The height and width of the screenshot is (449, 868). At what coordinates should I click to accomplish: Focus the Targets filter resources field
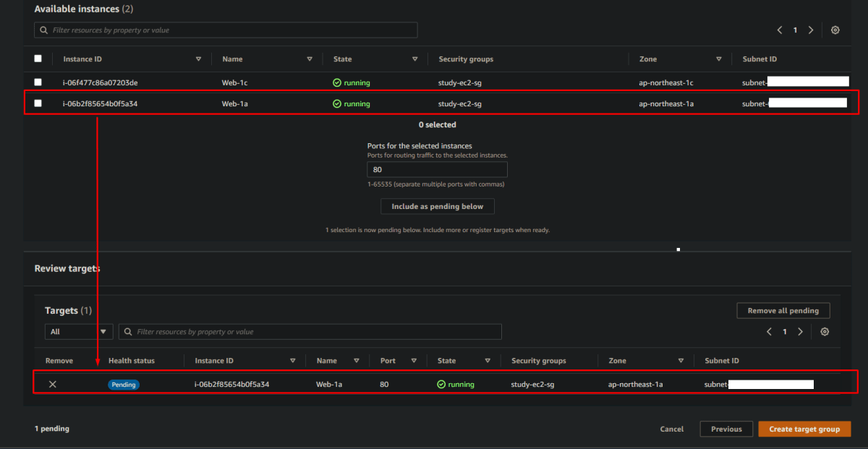click(310, 332)
